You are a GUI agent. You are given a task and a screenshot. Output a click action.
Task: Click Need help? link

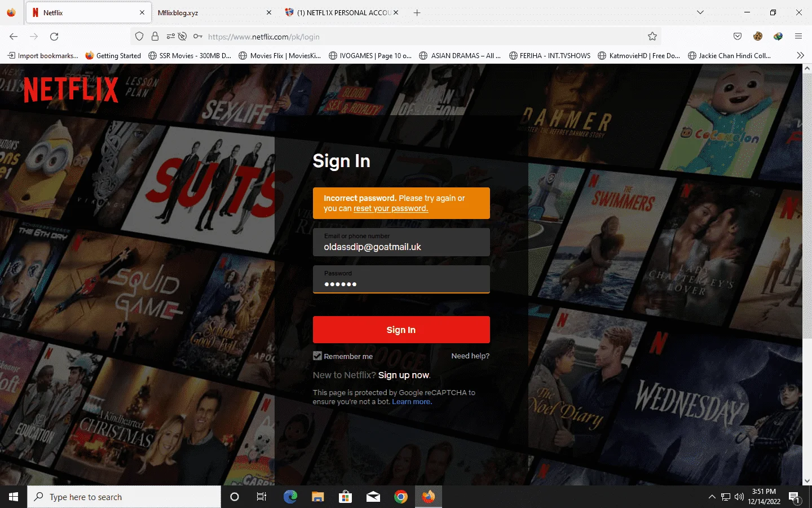click(x=470, y=356)
